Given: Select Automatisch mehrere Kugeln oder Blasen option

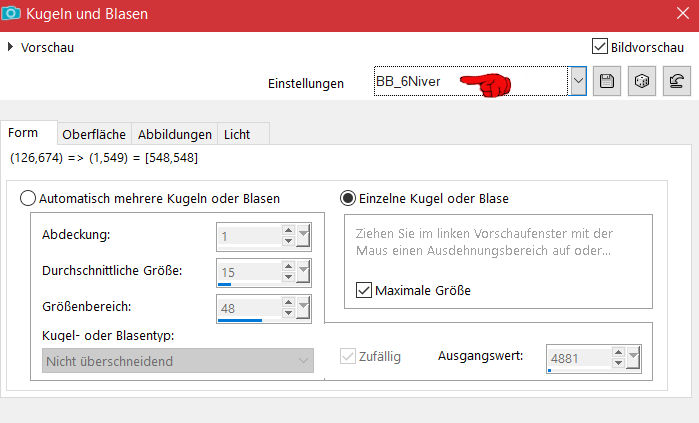Looking at the screenshot, I should pyautogui.click(x=27, y=198).
